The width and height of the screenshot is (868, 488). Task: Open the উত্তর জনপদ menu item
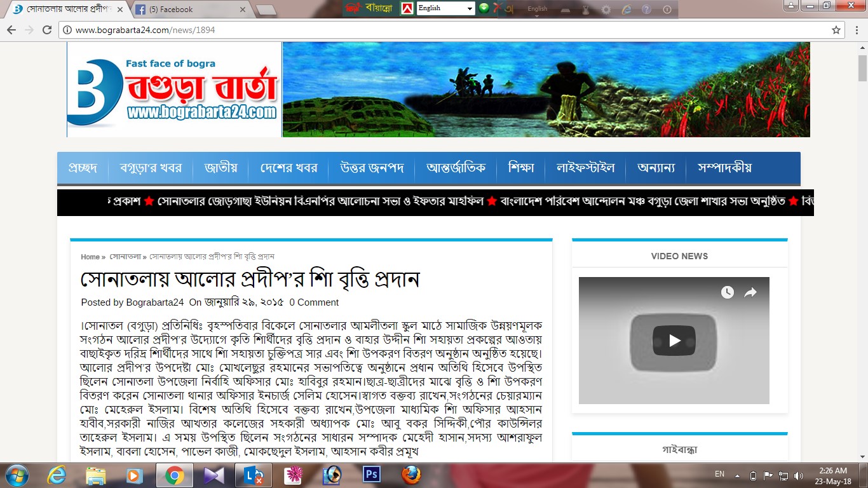tap(372, 168)
